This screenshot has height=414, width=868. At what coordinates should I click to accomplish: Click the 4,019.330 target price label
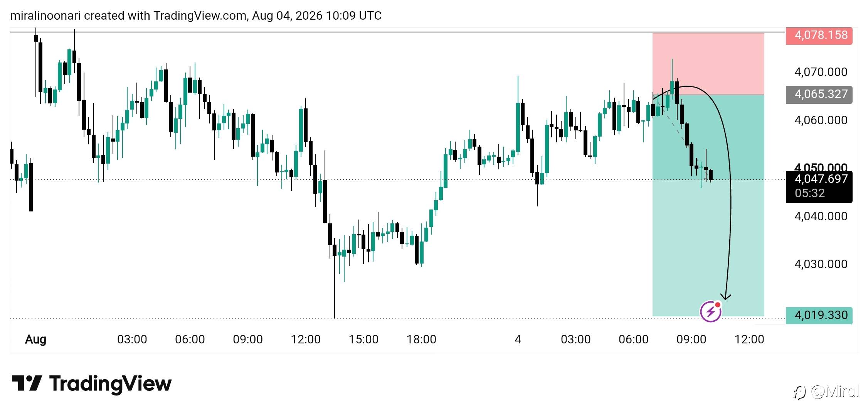pos(819,316)
